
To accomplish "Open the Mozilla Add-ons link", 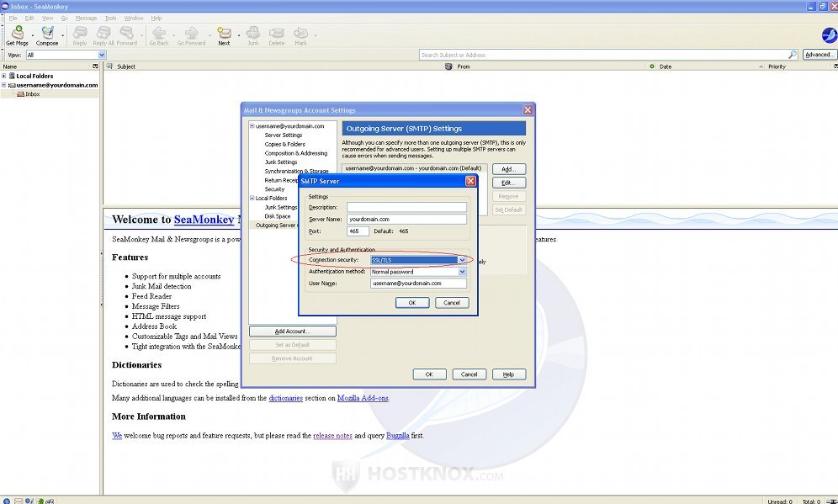I will pos(363,398).
